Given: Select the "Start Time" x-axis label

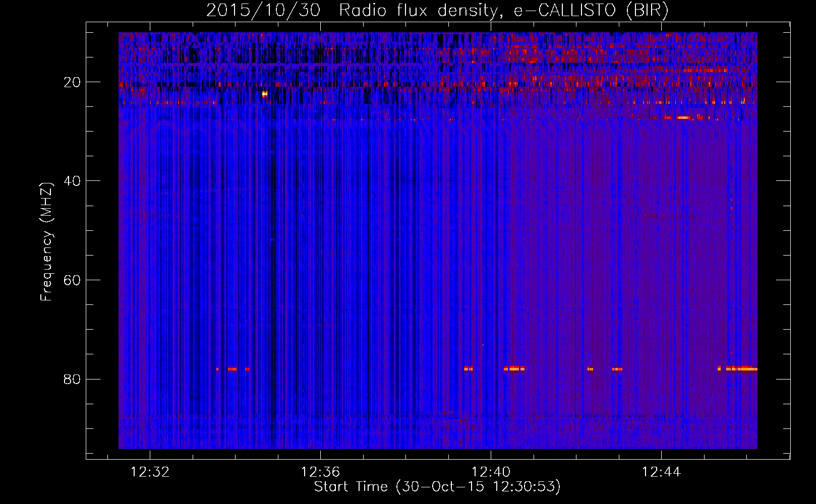Looking at the screenshot, I should 351,487.
